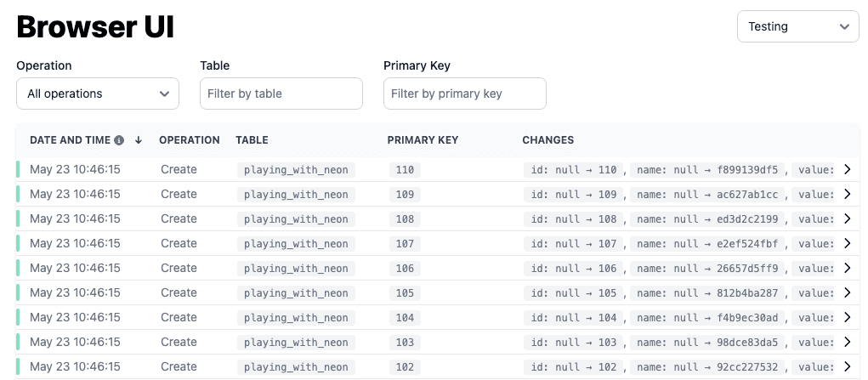Click the primary key 110 badge
868x380 pixels.
(x=405, y=170)
